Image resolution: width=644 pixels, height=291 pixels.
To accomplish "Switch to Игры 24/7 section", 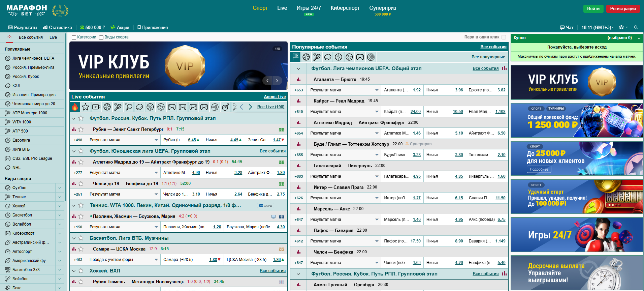I will click(309, 8).
